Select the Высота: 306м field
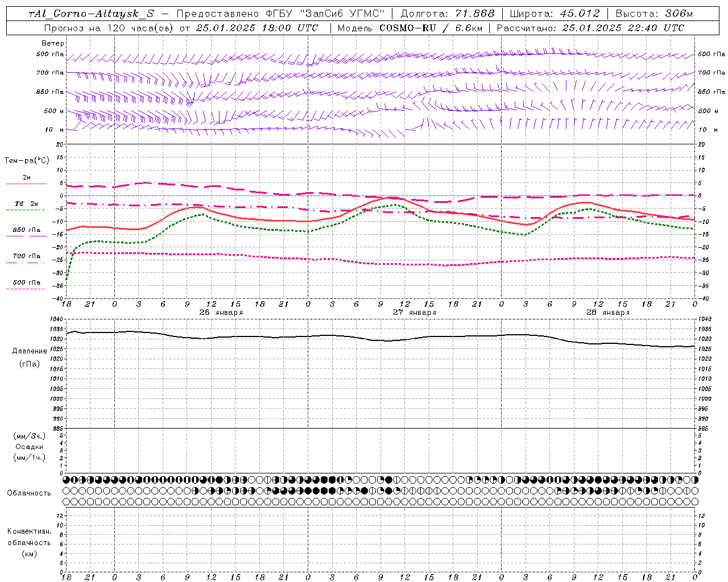 click(655, 14)
